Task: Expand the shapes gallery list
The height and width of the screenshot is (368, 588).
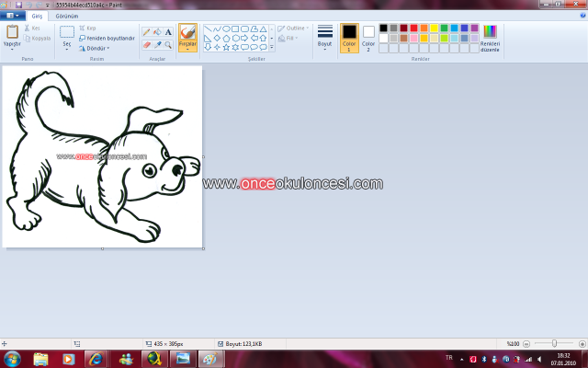Action: (272, 47)
